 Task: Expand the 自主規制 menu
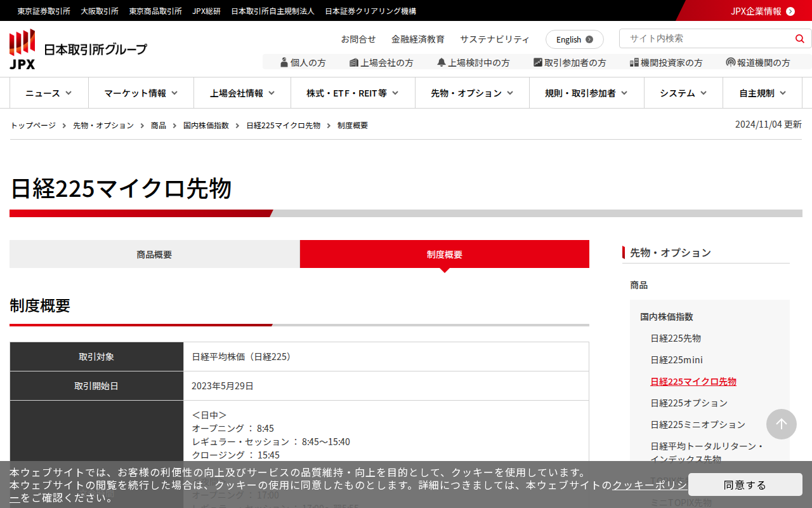tap(763, 93)
